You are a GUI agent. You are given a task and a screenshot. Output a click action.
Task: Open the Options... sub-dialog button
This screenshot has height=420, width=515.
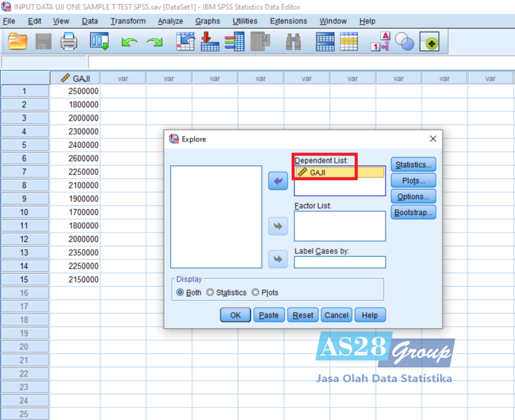[414, 197]
